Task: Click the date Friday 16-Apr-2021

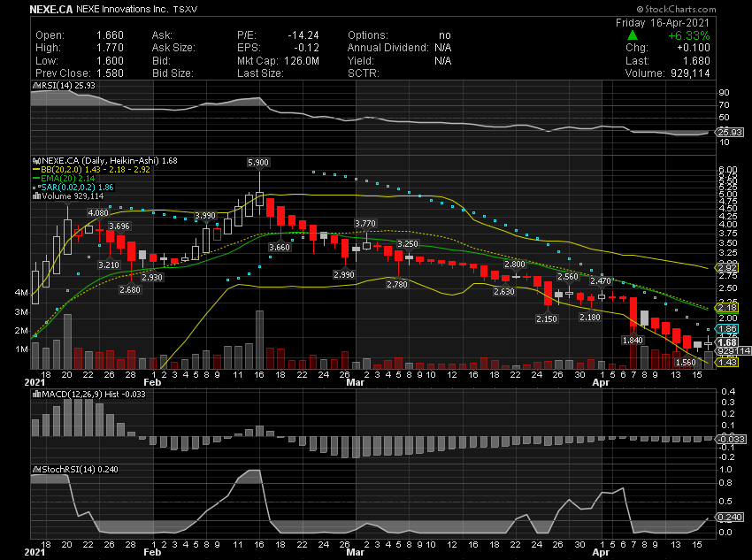Action: (x=663, y=22)
